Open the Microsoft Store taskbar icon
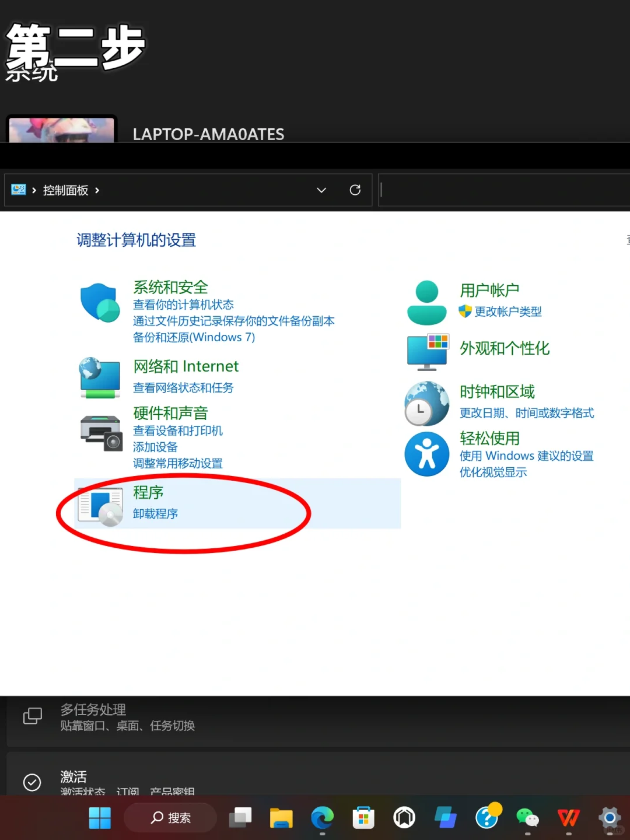This screenshot has width=630, height=840. [363, 818]
